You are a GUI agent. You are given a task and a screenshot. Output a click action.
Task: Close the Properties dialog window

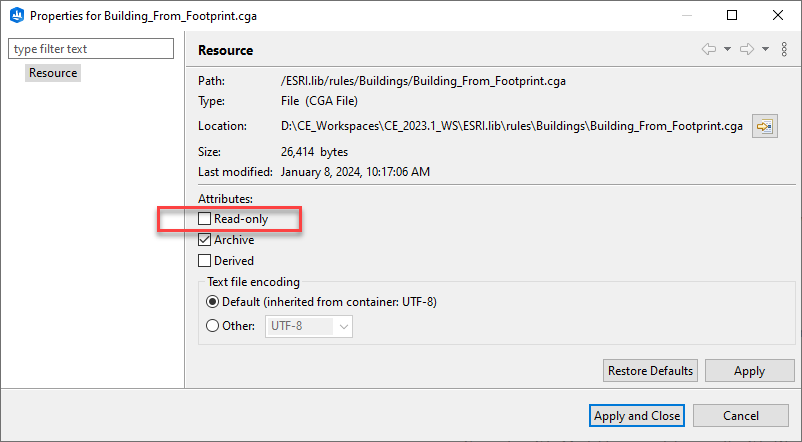[778, 16]
